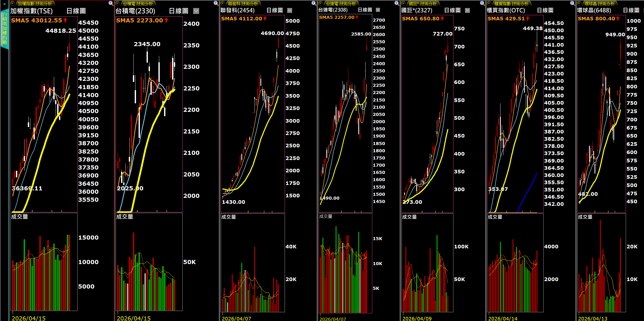
Task: Select the 成交量 label in the 台達電 panel
Action: [x=326, y=216]
